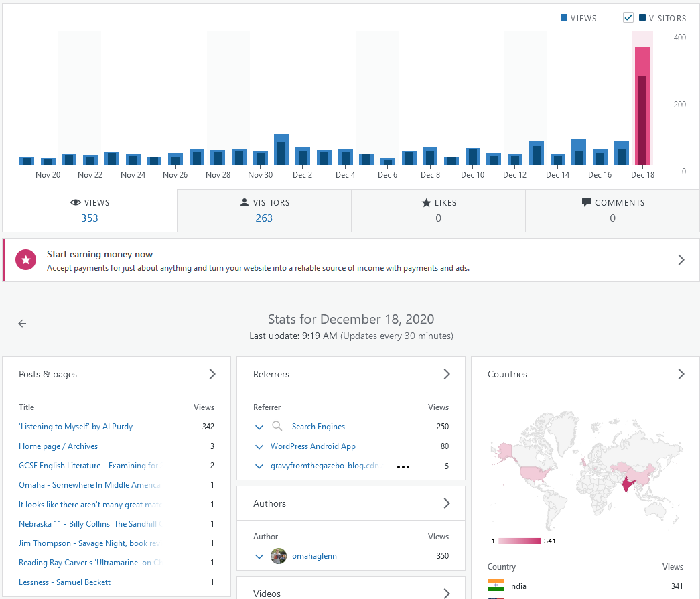Click the three-dots menu on gravyfromthegazebo referrer
Image resolution: width=700 pixels, height=599 pixels.
403,467
